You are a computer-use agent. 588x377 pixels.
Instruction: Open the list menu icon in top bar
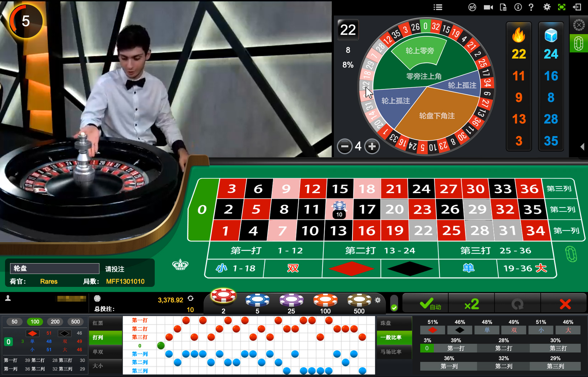pos(438,7)
